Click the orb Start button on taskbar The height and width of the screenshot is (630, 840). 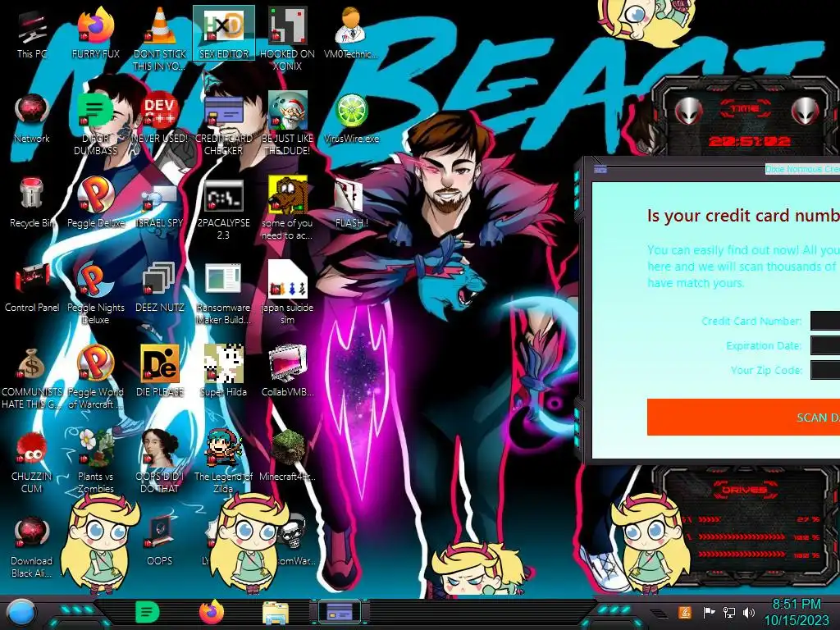pos(21,613)
